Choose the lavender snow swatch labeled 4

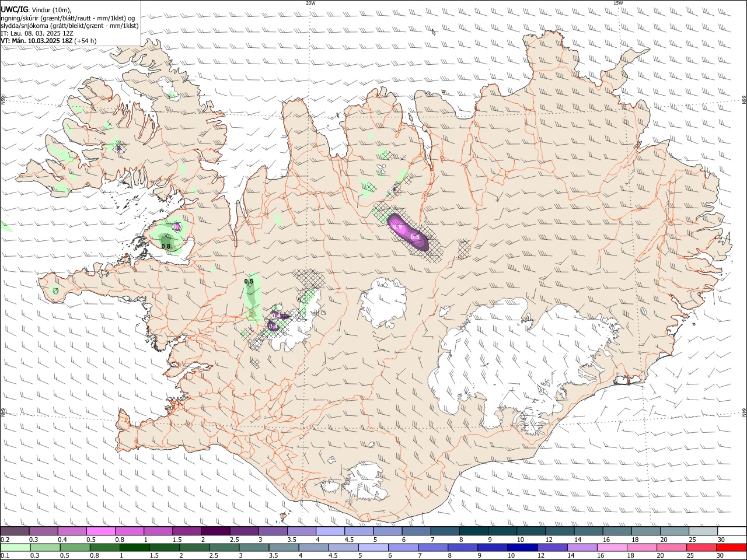[x=329, y=531]
